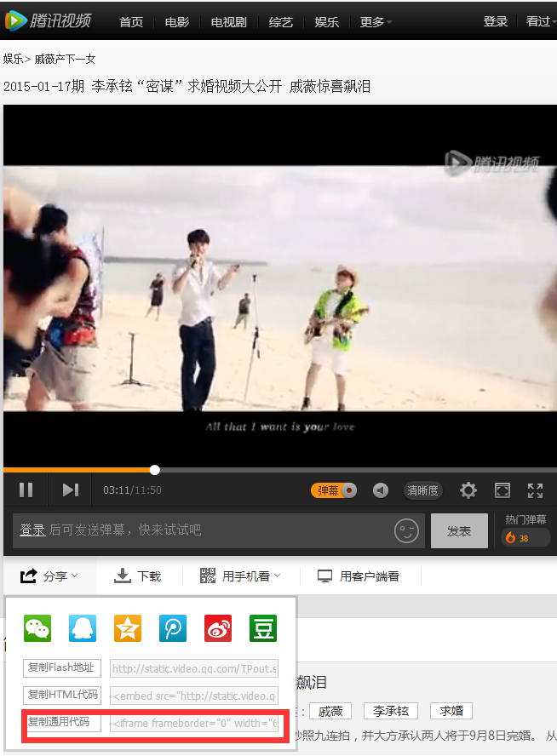557x756 pixels.
Task: Share to QQ friends
Action: pos(83,628)
